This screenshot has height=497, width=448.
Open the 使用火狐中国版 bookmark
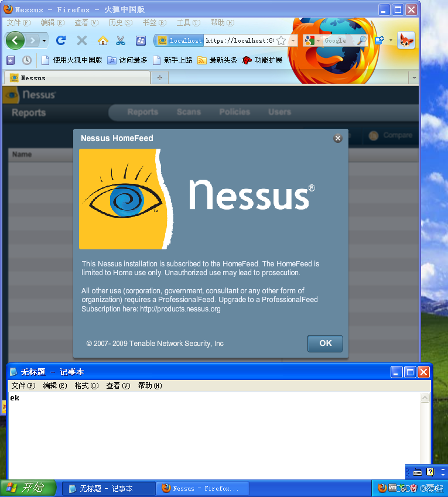(x=72, y=60)
